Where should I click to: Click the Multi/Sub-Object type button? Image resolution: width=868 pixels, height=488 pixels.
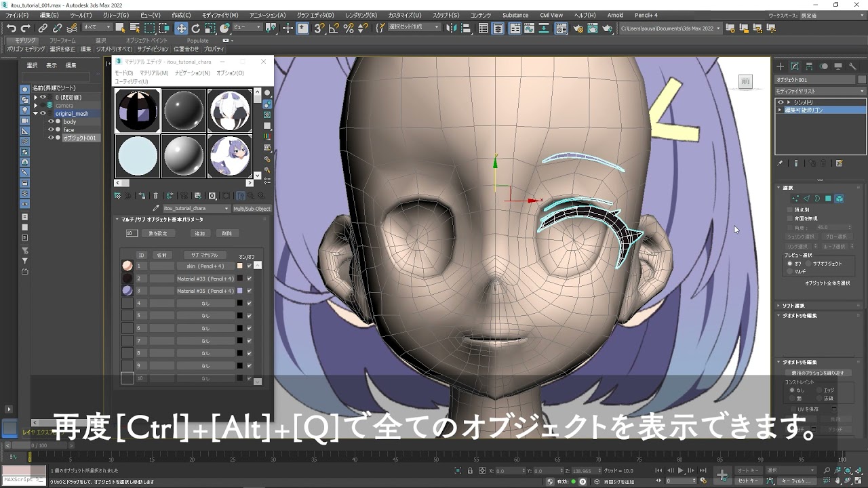[x=252, y=209]
